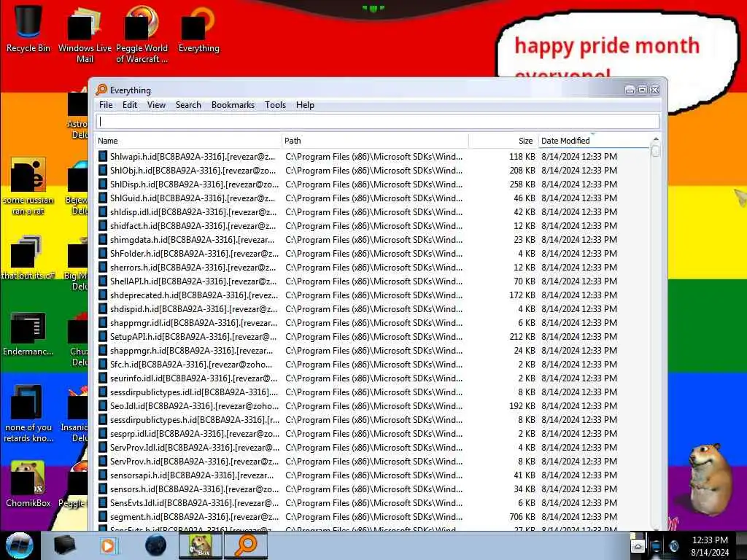Sort results by Date Modified column
The image size is (747, 560).
[x=594, y=141]
